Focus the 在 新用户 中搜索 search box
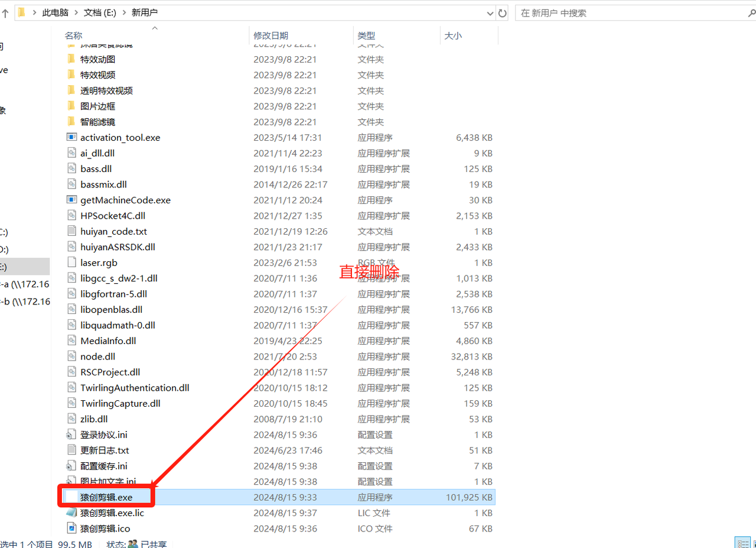The image size is (756, 548). [x=635, y=13]
